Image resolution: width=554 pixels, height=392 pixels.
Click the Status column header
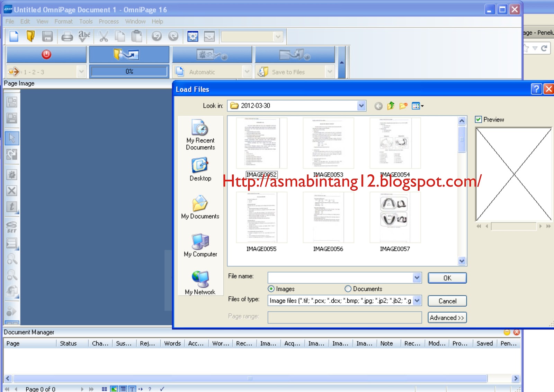coord(72,344)
